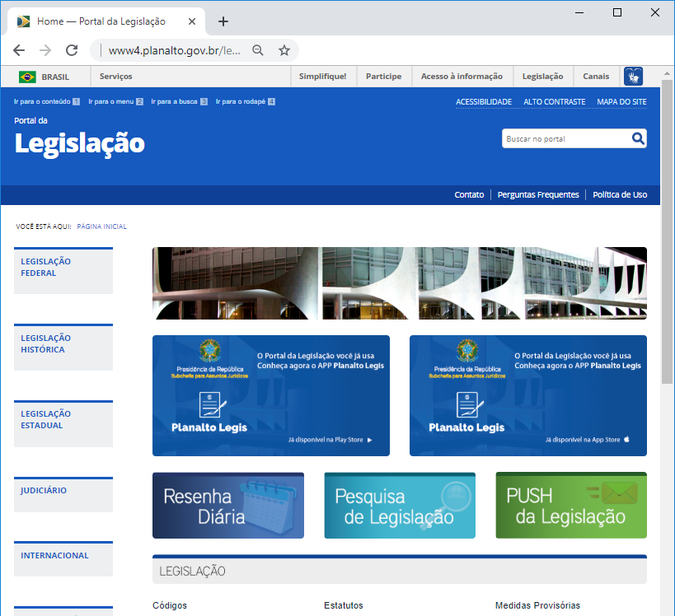Bookmark this page using the star icon
Viewport: 675px width, 616px height.
click(284, 50)
